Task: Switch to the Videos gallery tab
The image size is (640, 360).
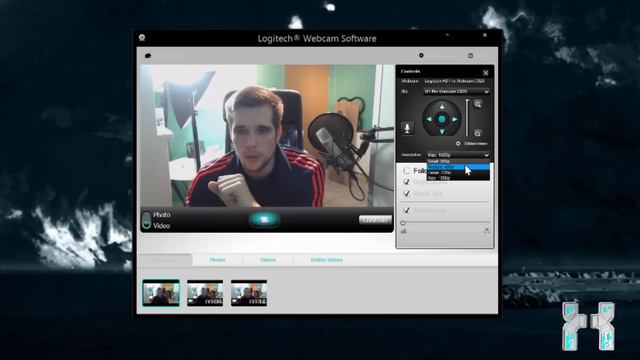Action: (x=268, y=260)
